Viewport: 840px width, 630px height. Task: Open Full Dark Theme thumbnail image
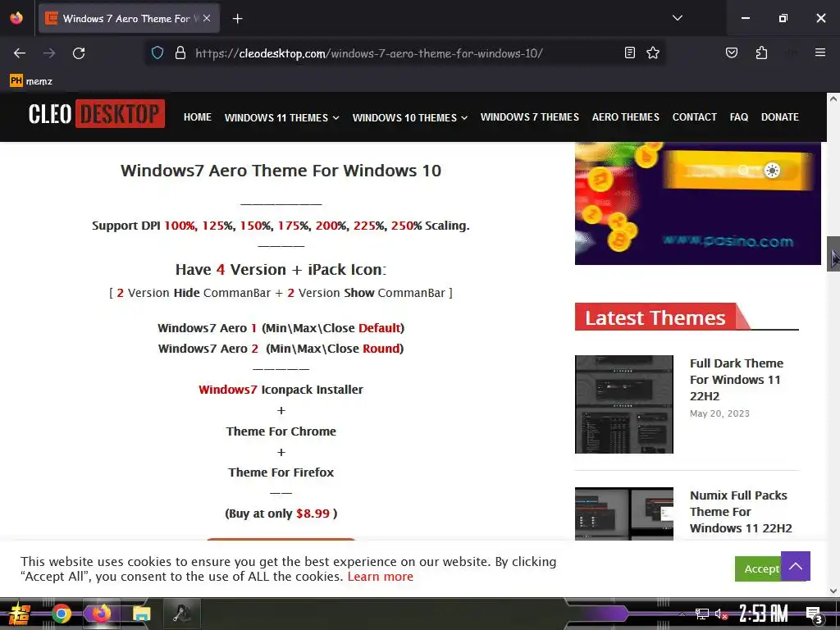[623, 404]
